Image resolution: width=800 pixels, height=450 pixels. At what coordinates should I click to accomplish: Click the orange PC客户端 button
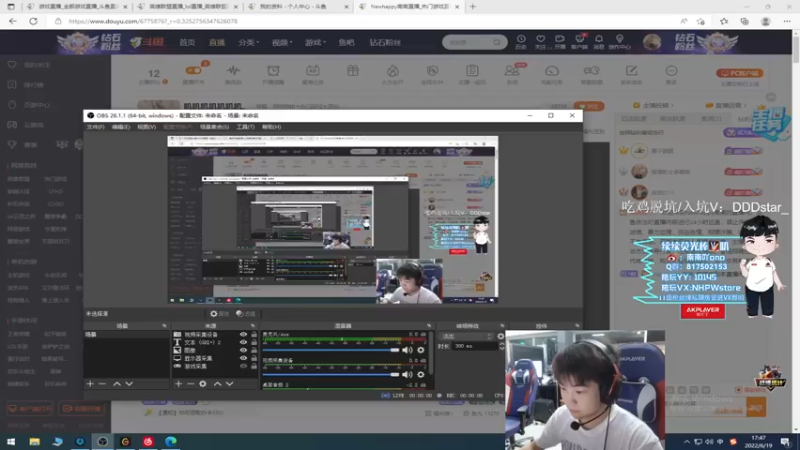(x=739, y=73)
